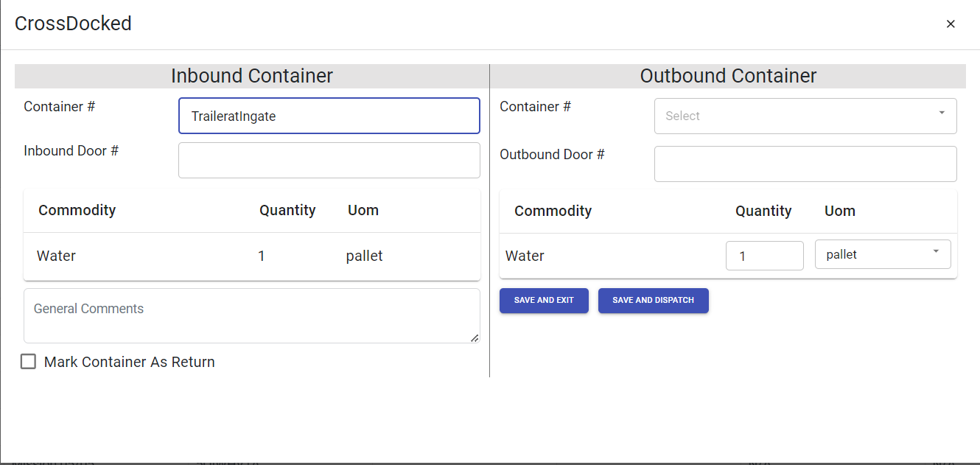
Task: Check the Mark Container As Return checkbox
Action: click(x=29, y=362)
